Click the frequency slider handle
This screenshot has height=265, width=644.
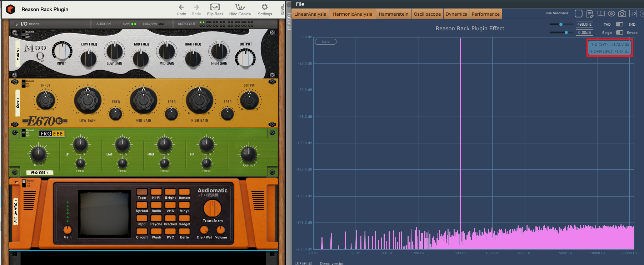tap(561, 24)
